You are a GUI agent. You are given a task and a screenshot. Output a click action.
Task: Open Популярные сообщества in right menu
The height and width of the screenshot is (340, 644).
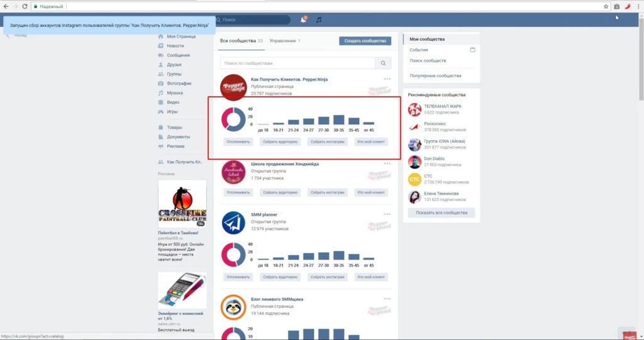[435, 75]
